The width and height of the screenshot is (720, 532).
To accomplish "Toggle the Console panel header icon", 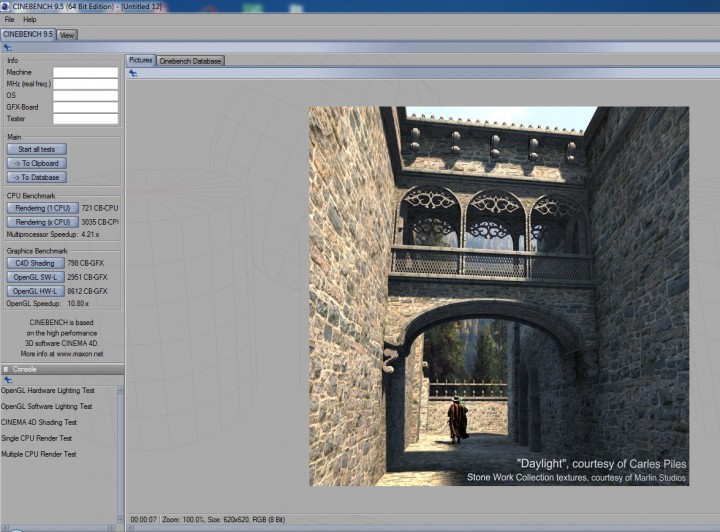I will point(6,369).
